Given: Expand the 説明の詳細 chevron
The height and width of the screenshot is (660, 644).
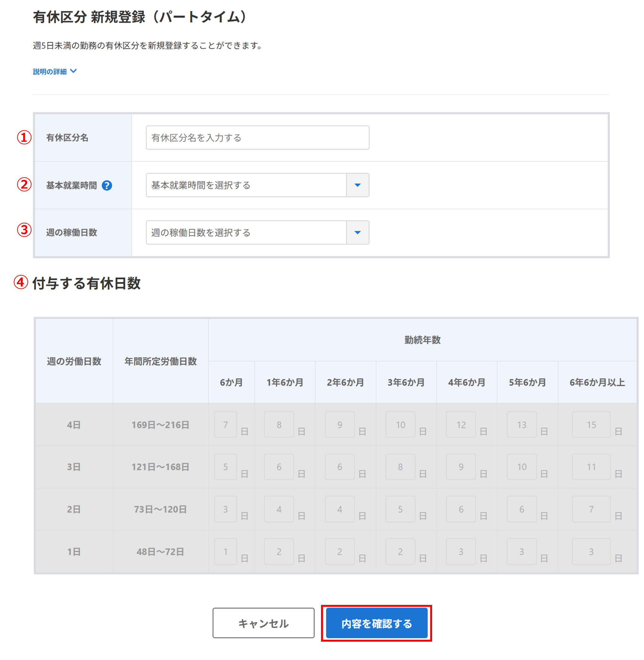Looking at the screenshot, I should [73, 71].
